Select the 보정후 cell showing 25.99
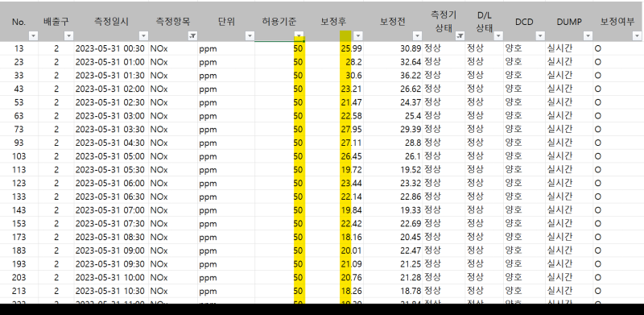 click(333, 48)
